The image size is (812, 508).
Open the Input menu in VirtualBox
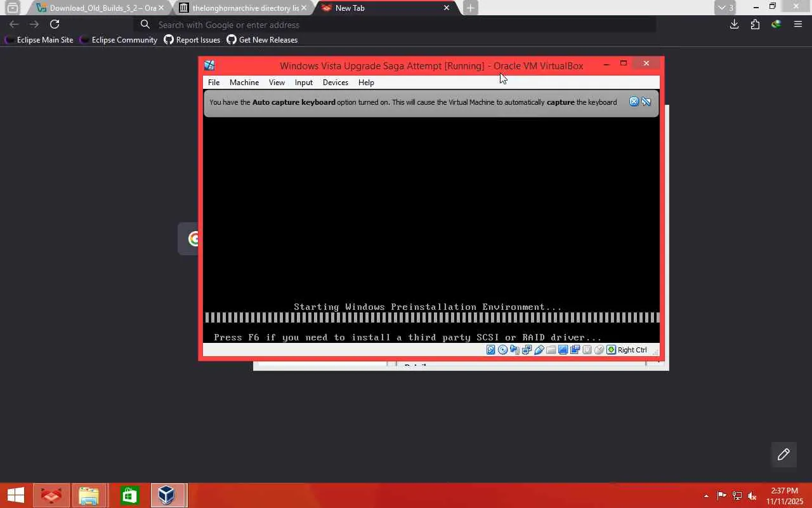pyautogui.click(x=304, y=83)
